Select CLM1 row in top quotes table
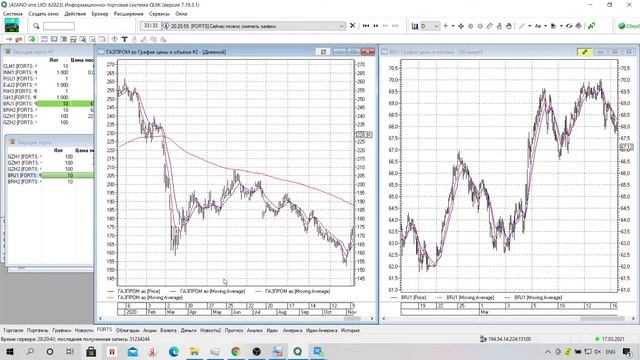The width and height of the screenshot is (640, 360). coord(48,66)
